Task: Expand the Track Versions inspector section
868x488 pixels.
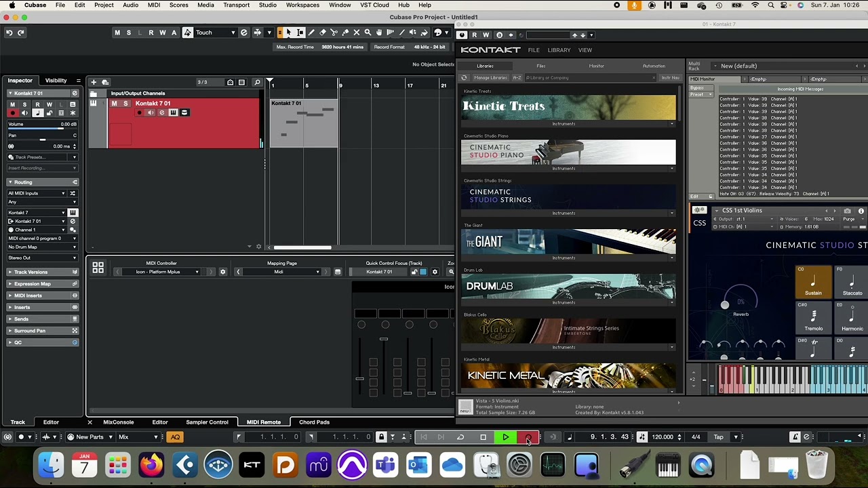Action: (x=31, y=272)
